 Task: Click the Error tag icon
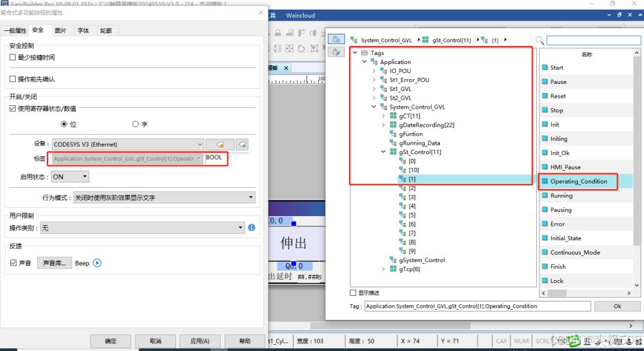click(x=544, y=224)
